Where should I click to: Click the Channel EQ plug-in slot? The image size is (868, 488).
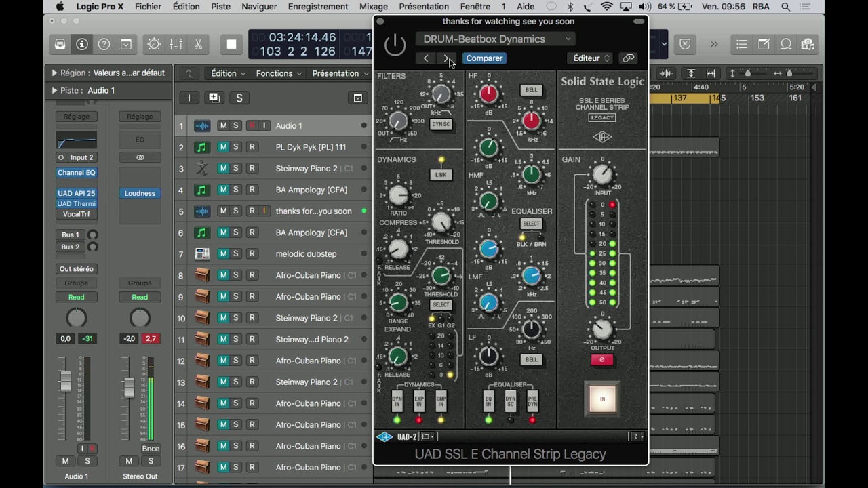click(x=76, y=173)
